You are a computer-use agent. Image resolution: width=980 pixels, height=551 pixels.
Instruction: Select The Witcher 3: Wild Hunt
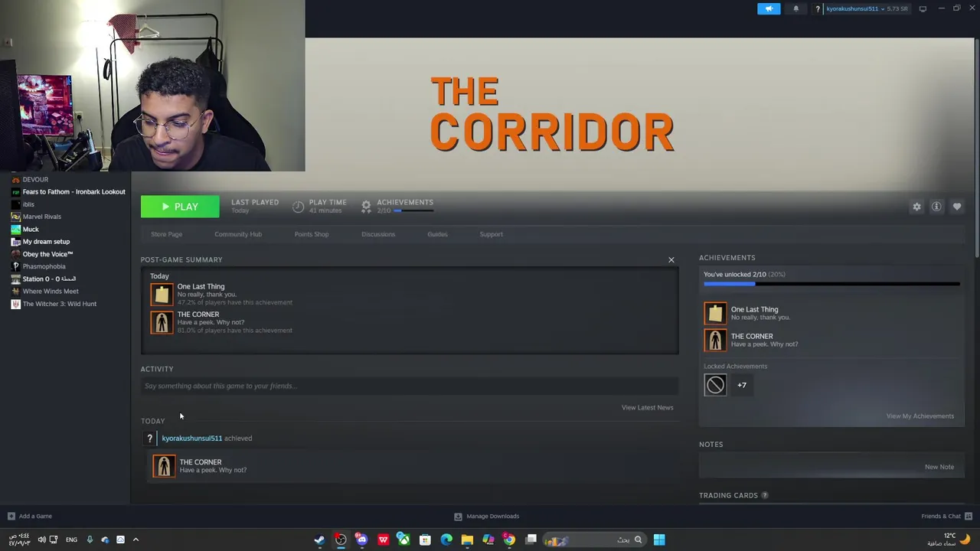click(x=59, y=304)
